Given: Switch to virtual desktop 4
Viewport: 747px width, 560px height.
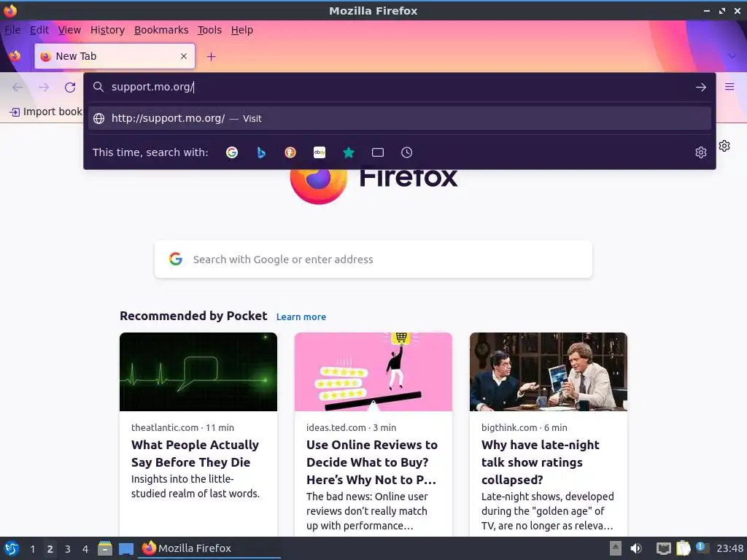Looking at the screenshot, I should pos(85,549).
